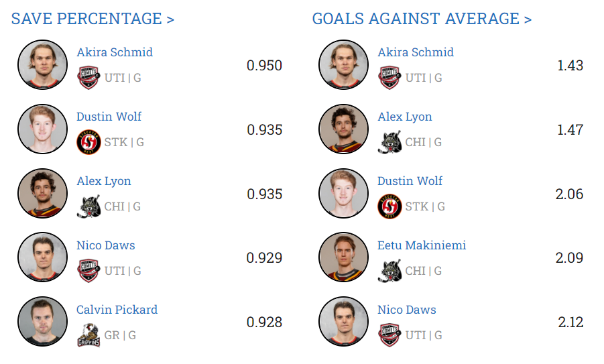Select Nico Daws' name under Save Percentage

[105, 245]
